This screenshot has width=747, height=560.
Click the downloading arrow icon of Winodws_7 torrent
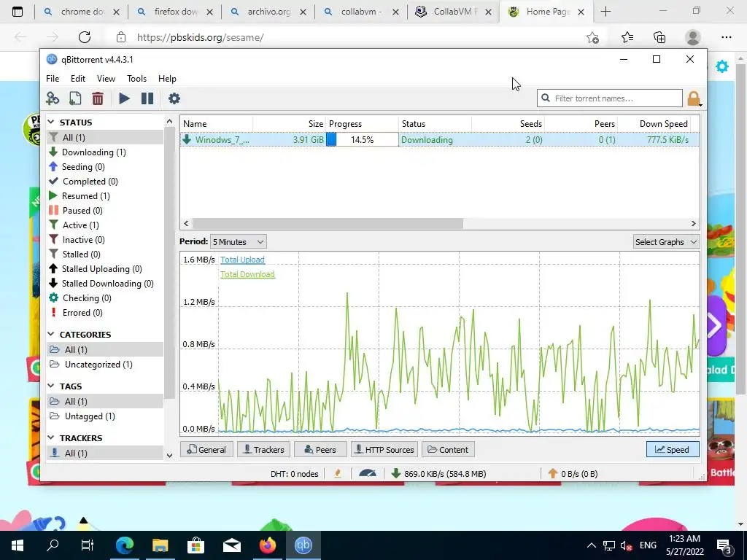187,139
